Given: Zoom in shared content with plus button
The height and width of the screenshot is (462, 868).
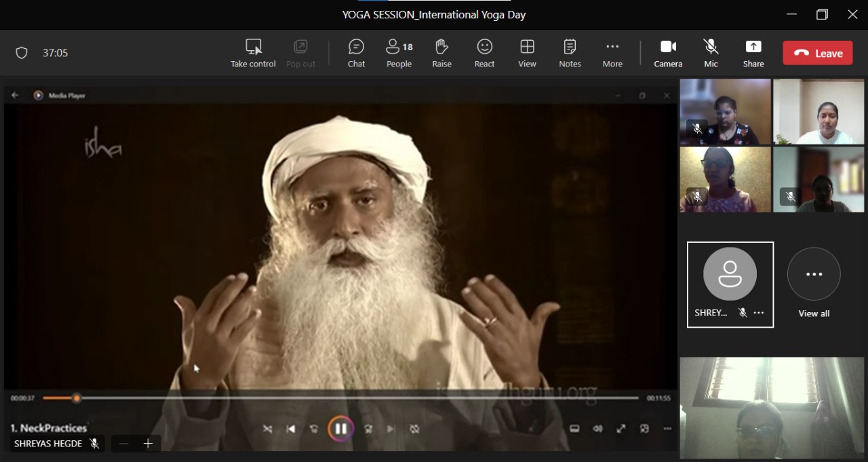Looking at the screenshot, I should pyautogui.click(x=148, y=444).
